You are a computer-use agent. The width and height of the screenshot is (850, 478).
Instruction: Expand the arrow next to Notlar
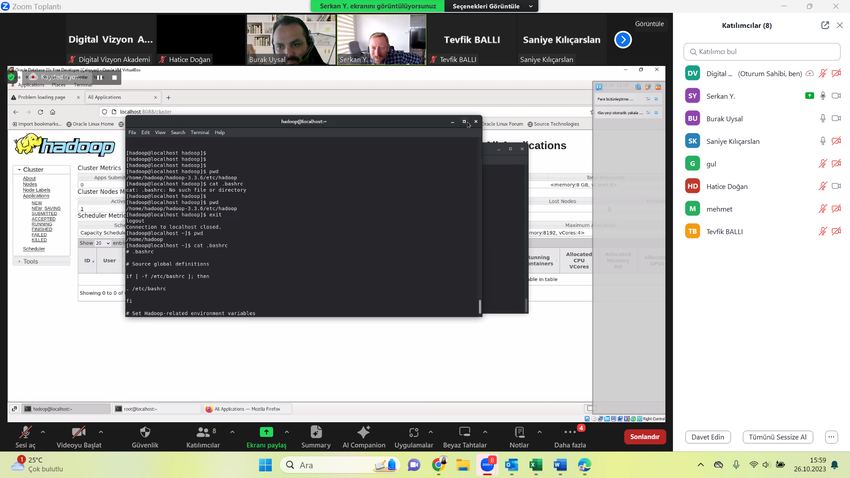(x=539, y=432)
